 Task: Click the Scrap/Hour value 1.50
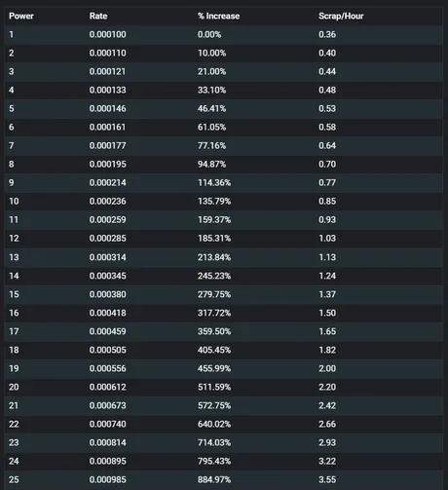click(x=327, y=313)
